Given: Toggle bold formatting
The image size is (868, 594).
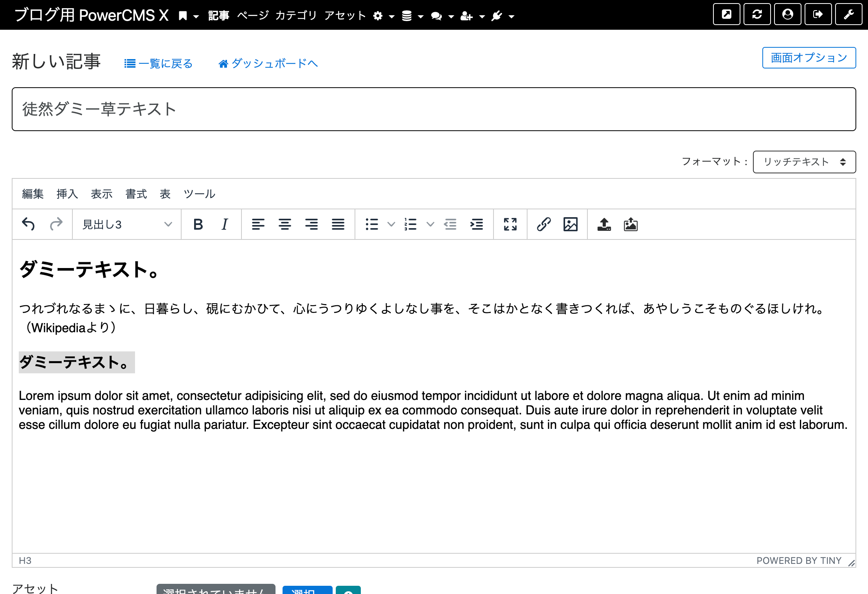Looking at the screenshot, I should point(198,224).
